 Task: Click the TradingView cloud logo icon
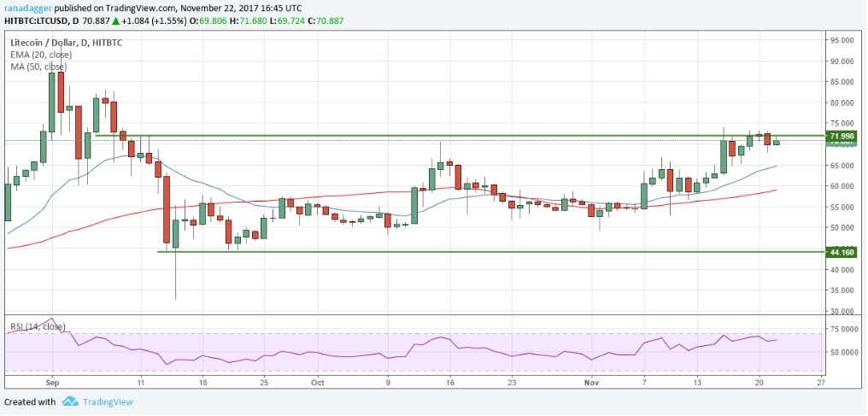point(70,401)
